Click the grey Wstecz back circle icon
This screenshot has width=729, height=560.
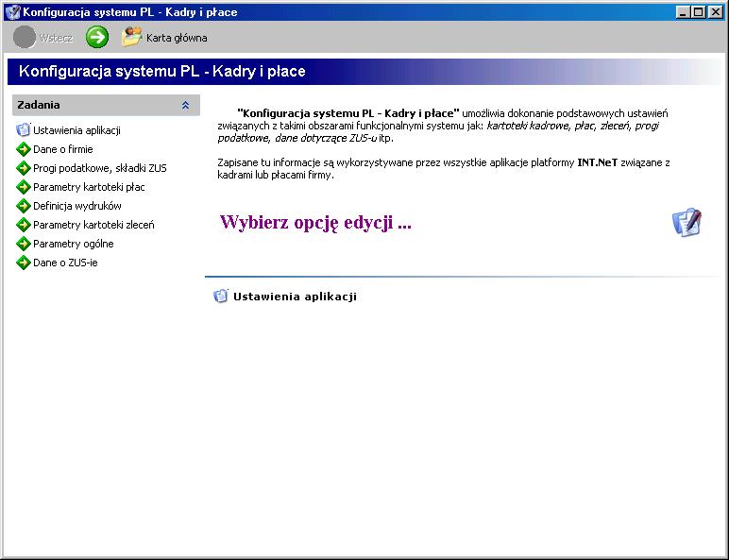pos(25,37)
